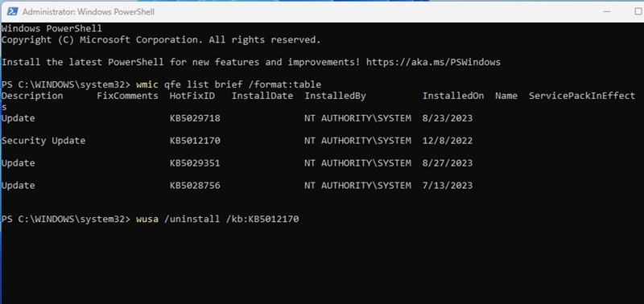Click the 'Description' column header

click(x=32, y=96)
